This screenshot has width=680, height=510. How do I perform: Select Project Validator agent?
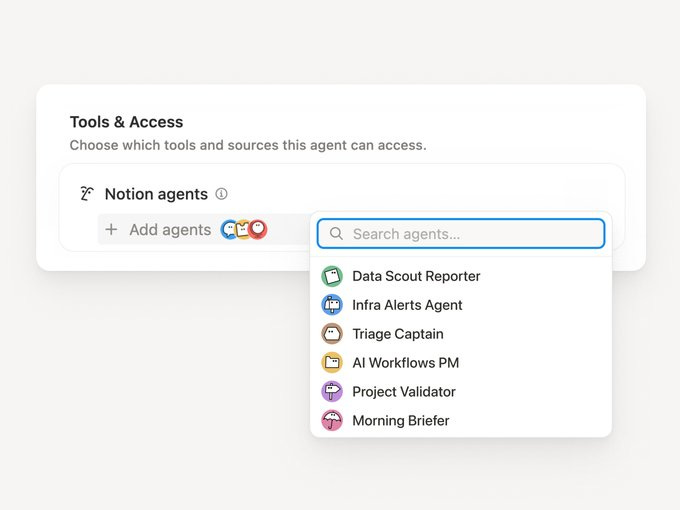[x=461, y=392]
